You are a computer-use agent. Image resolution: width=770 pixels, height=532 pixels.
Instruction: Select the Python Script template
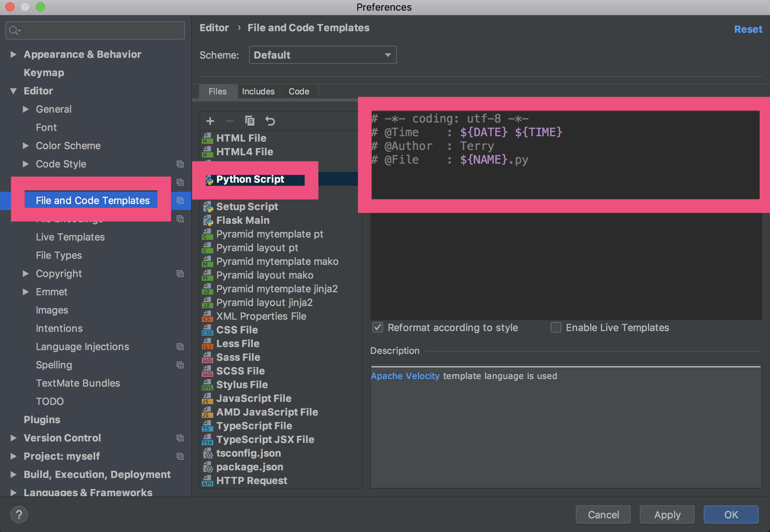pos(250,179)
